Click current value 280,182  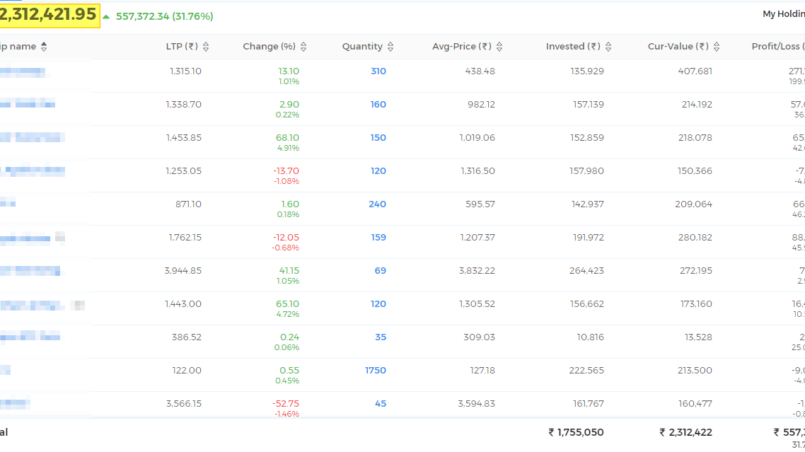[x=695, y=237]
